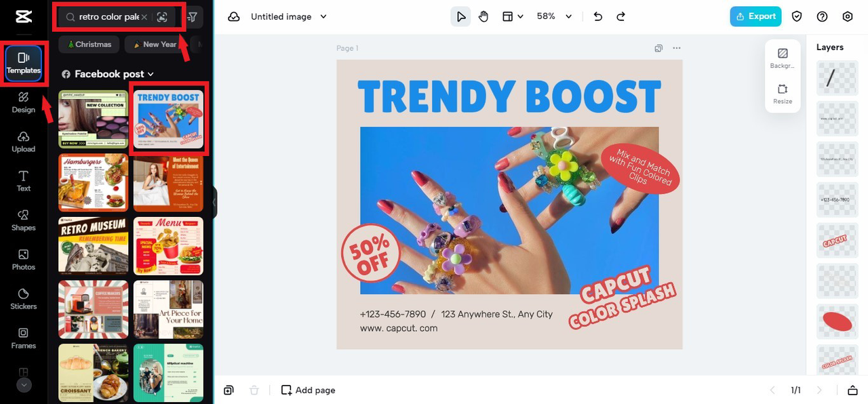Choose the Queen of Entertainment template
Image resolution: width=868 pixels, height=404 pixels.
coord(168,182)
